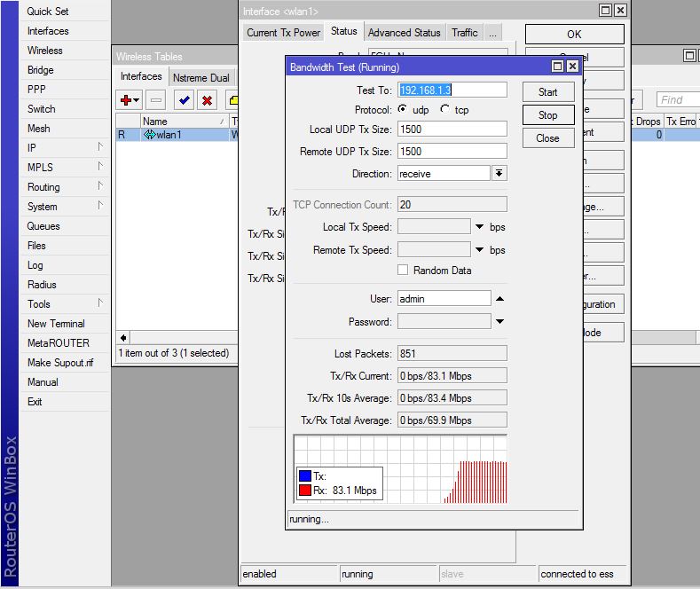Screen dimensions: 700x589
Task: Click the wlan1 interface icon in the table
Action: tap(149, 134)
